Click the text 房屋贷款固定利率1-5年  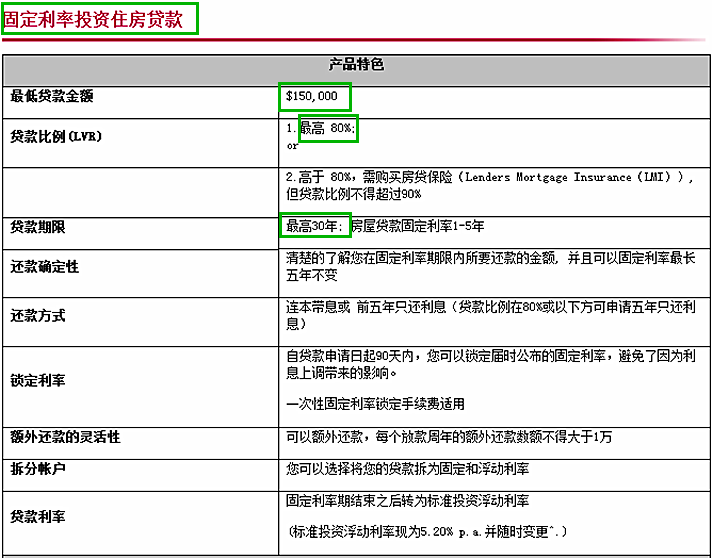[x=417, y=226]
